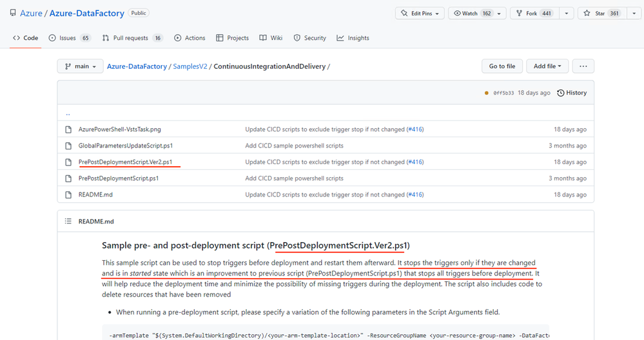Expand the star lists dropdown arrow
Screen dimensions: 644x340
(x=634, y=14)
